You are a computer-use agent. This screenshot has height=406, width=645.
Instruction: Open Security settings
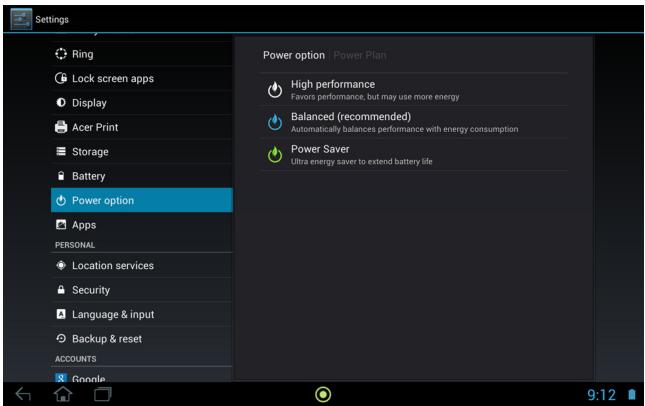[142, 290]
